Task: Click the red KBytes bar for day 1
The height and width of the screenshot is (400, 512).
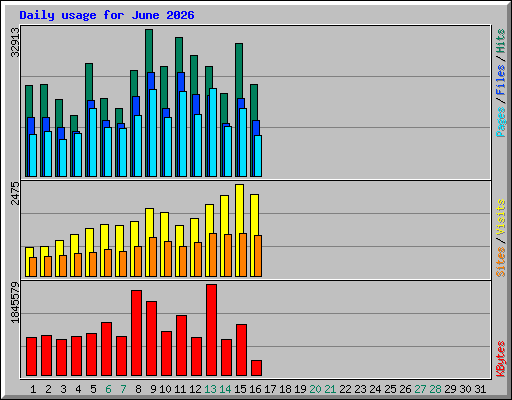Action: pos(31,357)
